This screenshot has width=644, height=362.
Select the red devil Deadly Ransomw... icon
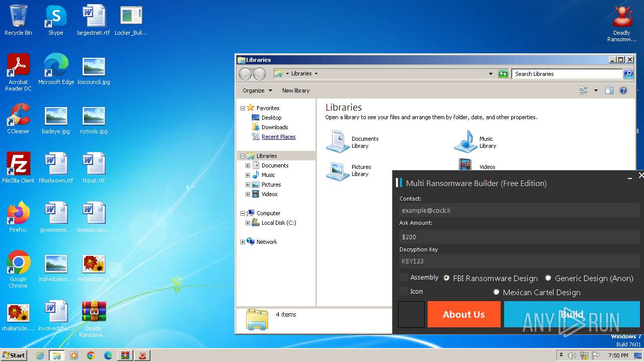point(622,23)
